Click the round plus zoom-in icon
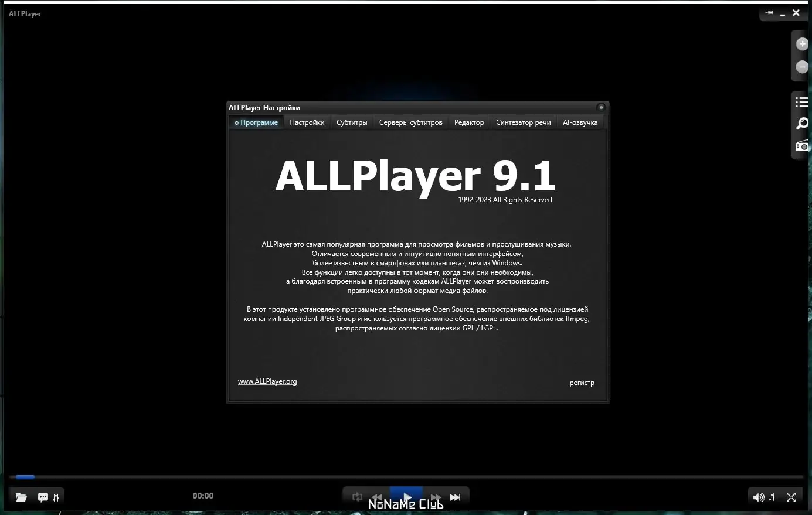This screenshot has height=515, width=812. coord(802,44)
